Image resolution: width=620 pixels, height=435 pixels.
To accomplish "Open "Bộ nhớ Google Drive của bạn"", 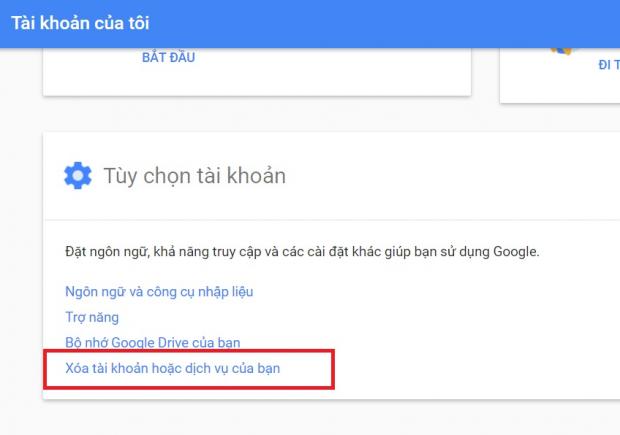I will pyautogui.click(x=152, y=343).
